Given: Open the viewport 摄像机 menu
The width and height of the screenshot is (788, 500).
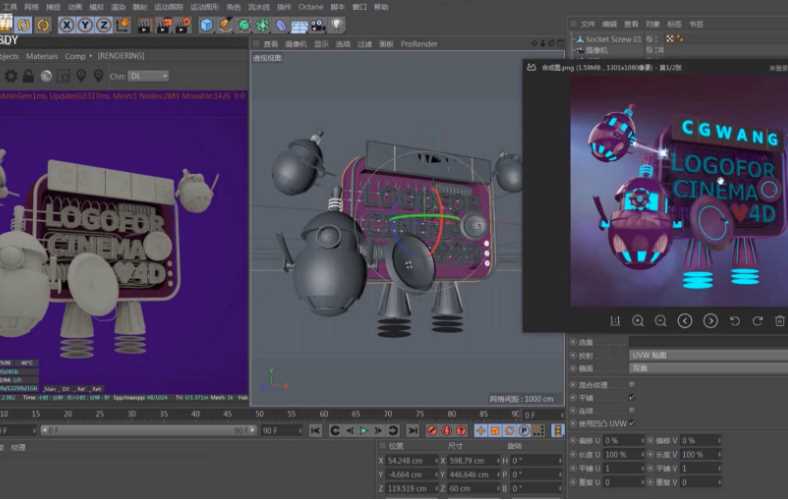Looking at the screenshot, I should [296, 44].
